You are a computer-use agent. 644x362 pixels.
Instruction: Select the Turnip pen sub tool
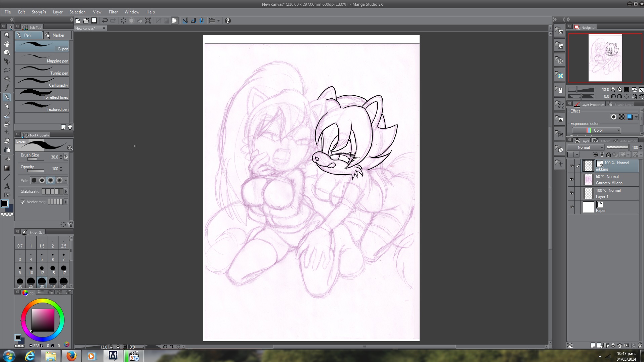coord(42,71)
